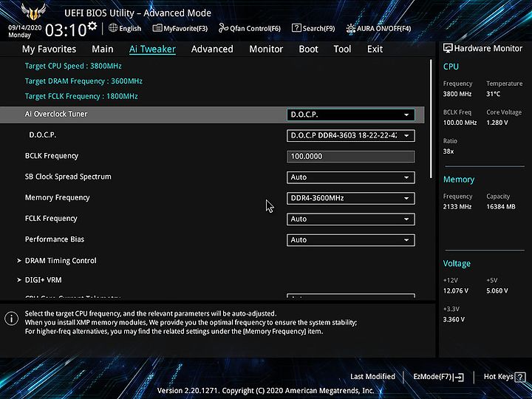Viewport: 532px width, 399px height.
Task: Click the Memory Frequency label
Action: tap(58, 198)
